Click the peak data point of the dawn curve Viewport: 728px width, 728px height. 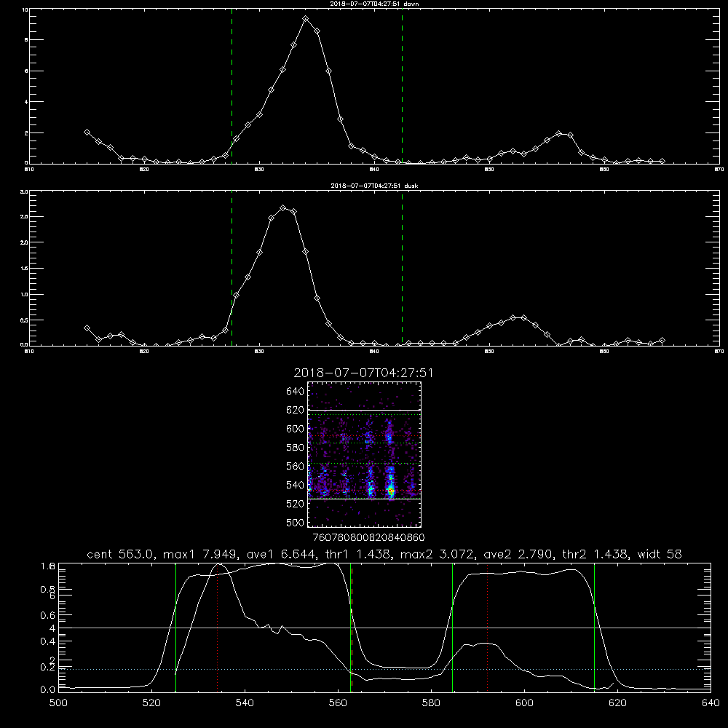pyautogui.click(x=305, y=19)
